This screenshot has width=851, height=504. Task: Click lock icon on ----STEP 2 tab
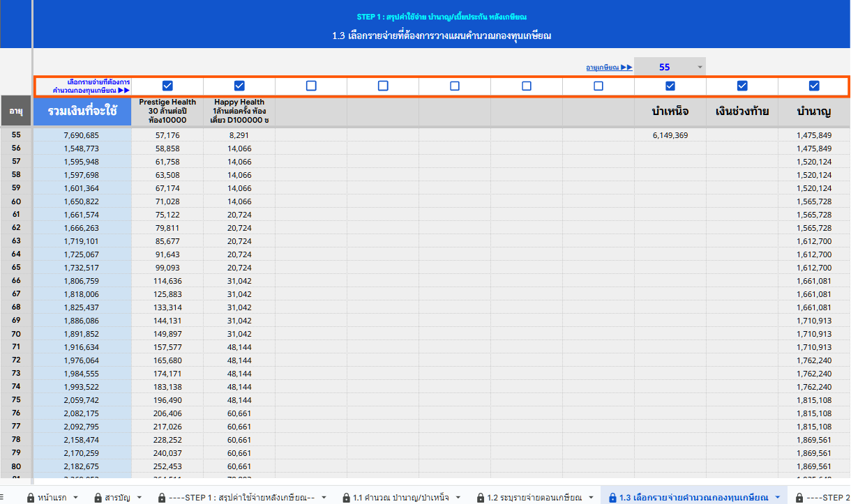[x=799, y=498]
